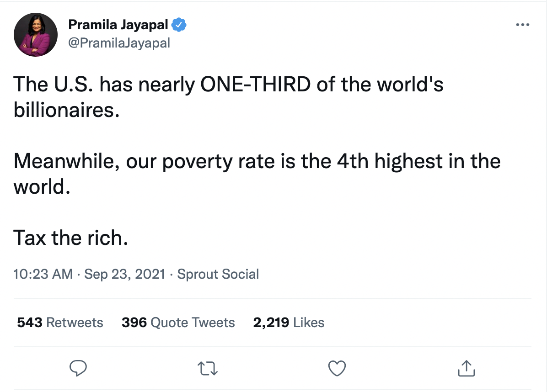Open Pramila Jayapal's profile photo
The height and width of the screenshot is (392, 547).
(x=35, y=35)
